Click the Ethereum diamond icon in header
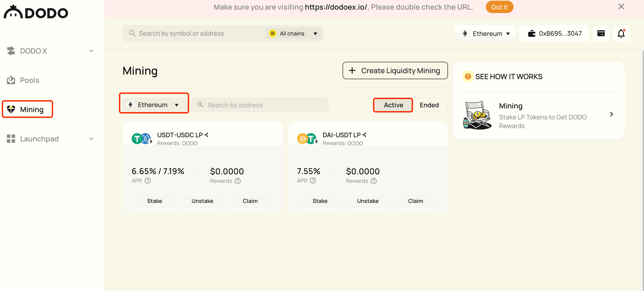The height and width of the screenshot is (291, 644). pyautogui.click(x=465, y=34)
